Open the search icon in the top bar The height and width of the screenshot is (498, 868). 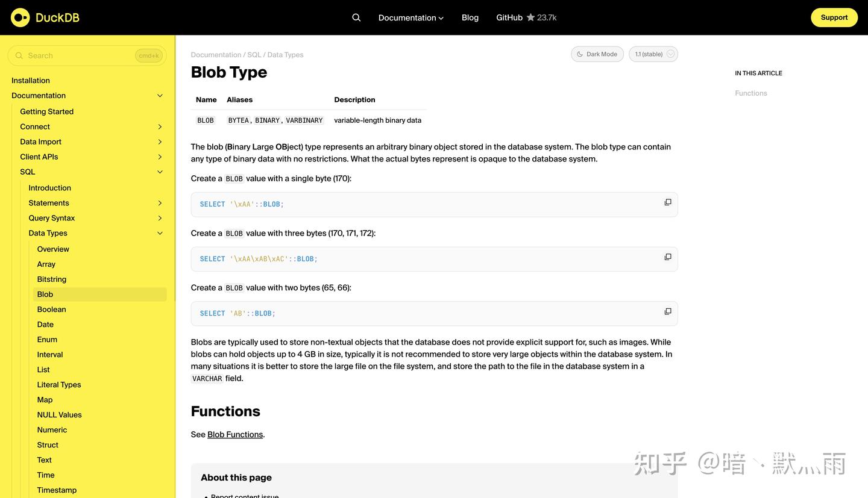(356, 17)
